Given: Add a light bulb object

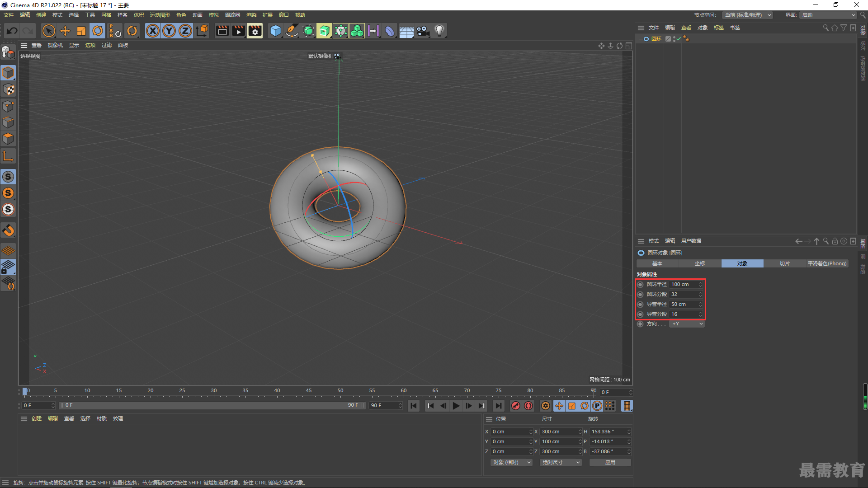Looking at the screenshot, I should point(439,31).
